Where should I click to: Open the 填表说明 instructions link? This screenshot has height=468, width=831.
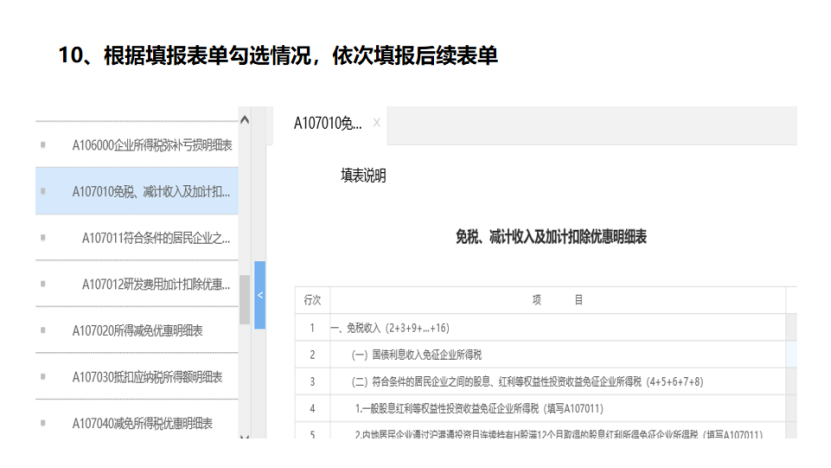pyautogui.click(x=363, y=176)
